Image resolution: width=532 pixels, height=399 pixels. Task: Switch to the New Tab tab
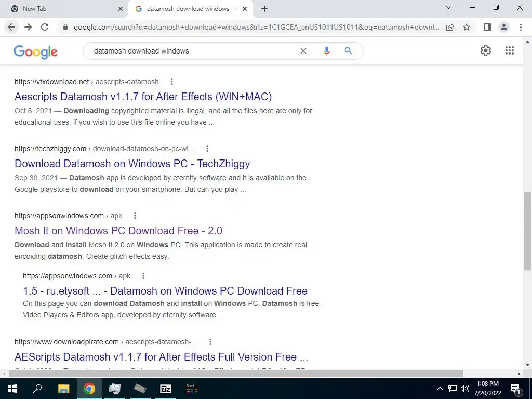click(64, 9)
